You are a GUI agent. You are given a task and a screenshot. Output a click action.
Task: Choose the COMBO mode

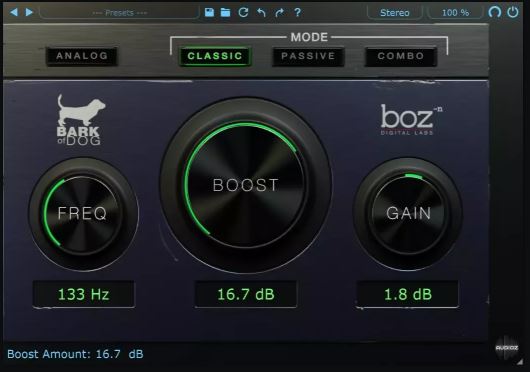pos(401,56)
